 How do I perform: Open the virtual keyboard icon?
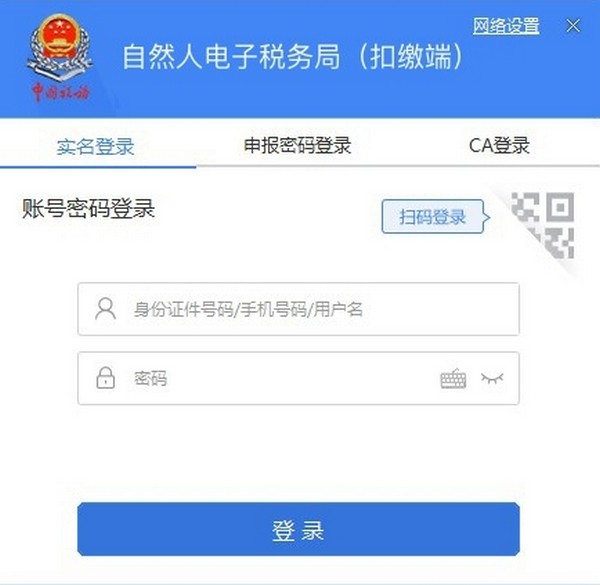(453, 378)
